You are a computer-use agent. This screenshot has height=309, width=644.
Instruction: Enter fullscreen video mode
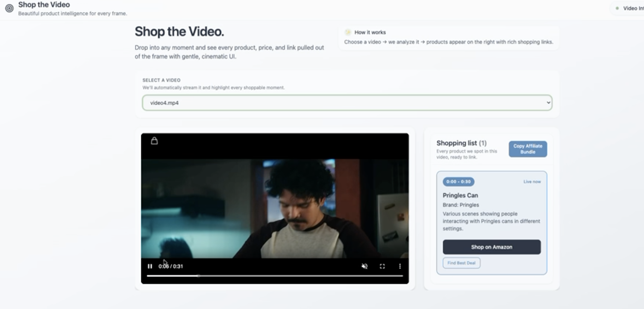pos(382,266)
